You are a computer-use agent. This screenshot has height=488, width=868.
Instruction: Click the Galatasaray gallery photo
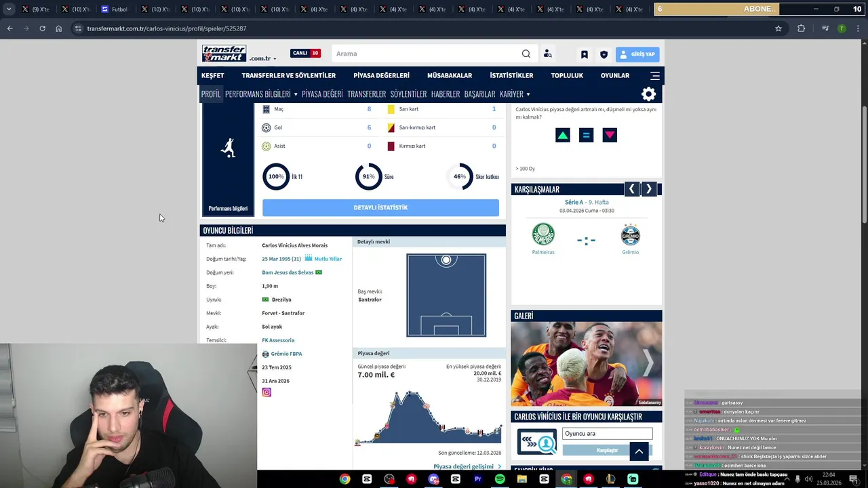[x=586, y=365]
